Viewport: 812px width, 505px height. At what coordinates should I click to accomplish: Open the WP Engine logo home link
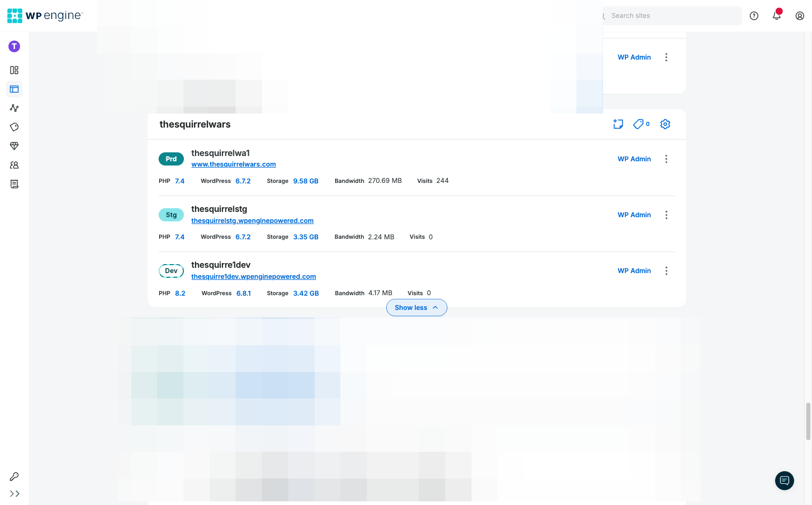tap(45, 16)
